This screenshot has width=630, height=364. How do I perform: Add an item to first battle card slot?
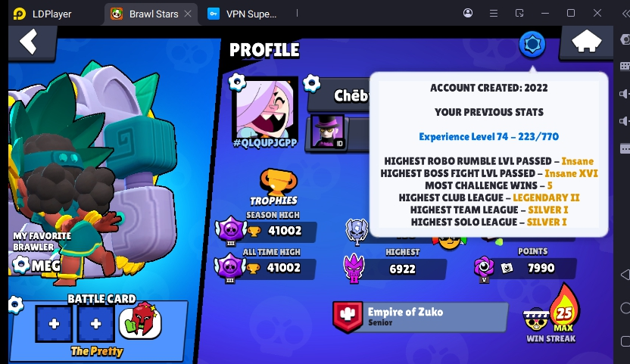pyautogui.click(x=55, y=323)
